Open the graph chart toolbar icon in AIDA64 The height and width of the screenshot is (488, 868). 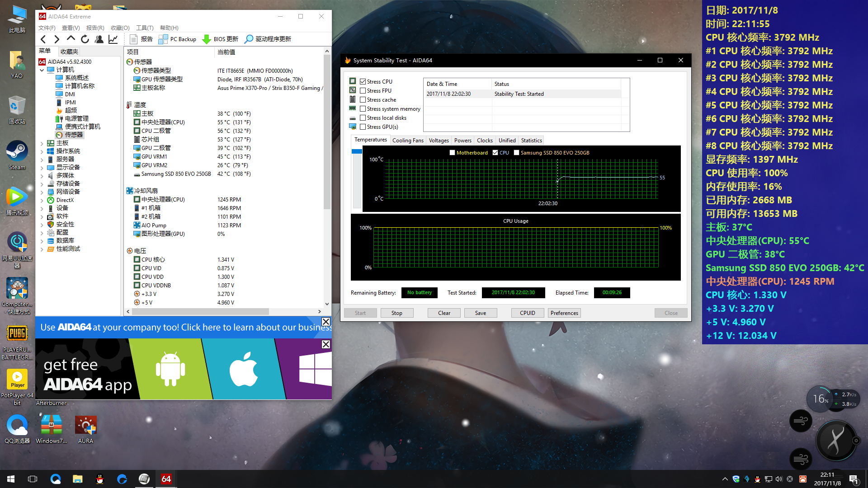point(113,39)
